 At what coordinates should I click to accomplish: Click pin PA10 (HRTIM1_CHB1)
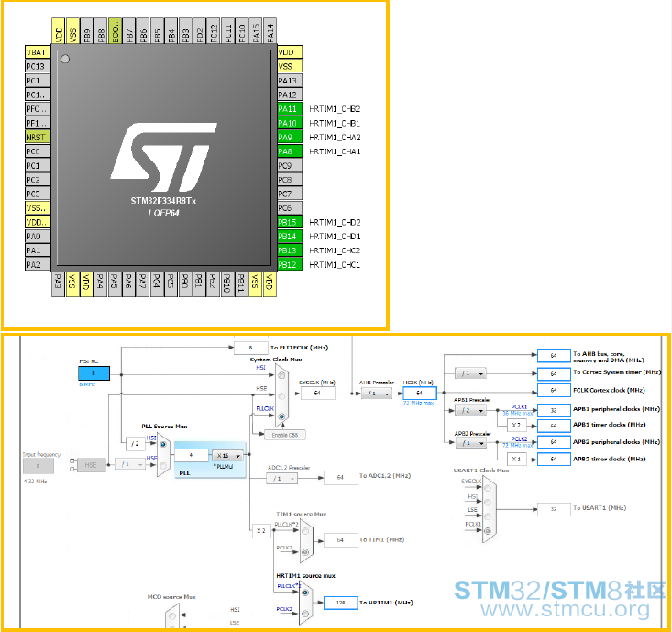point(290,123)
